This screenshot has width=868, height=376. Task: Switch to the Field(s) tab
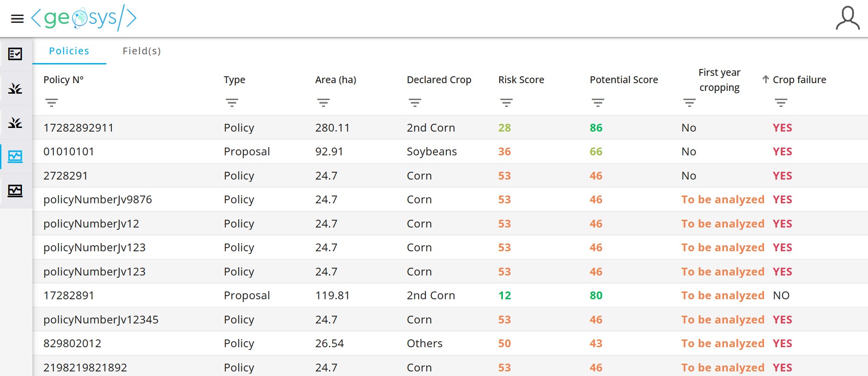point(141,51)
